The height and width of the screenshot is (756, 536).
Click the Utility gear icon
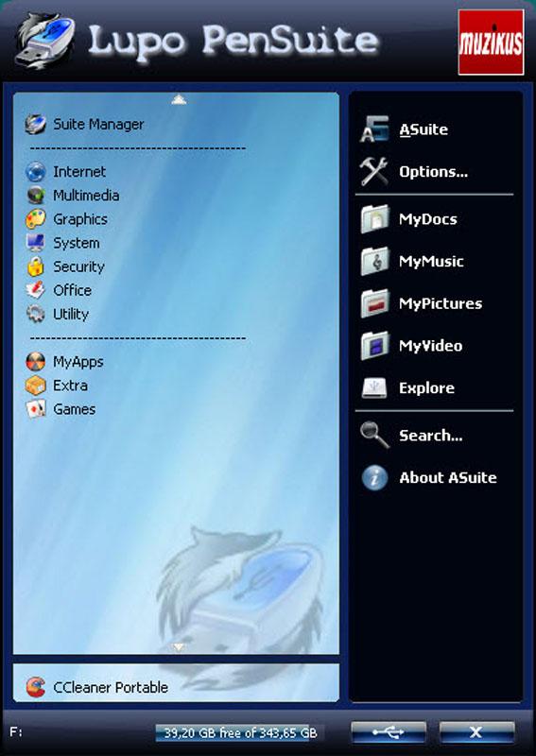[x=36, y=314]
